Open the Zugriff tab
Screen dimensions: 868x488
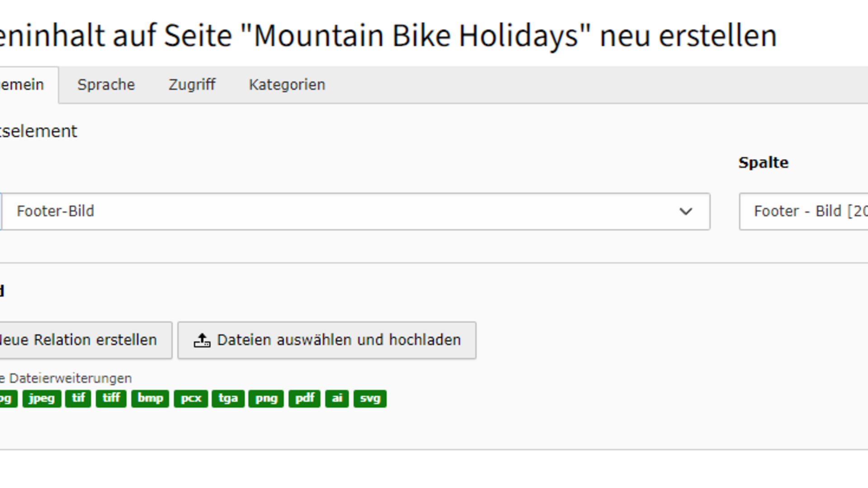[192, 85]
